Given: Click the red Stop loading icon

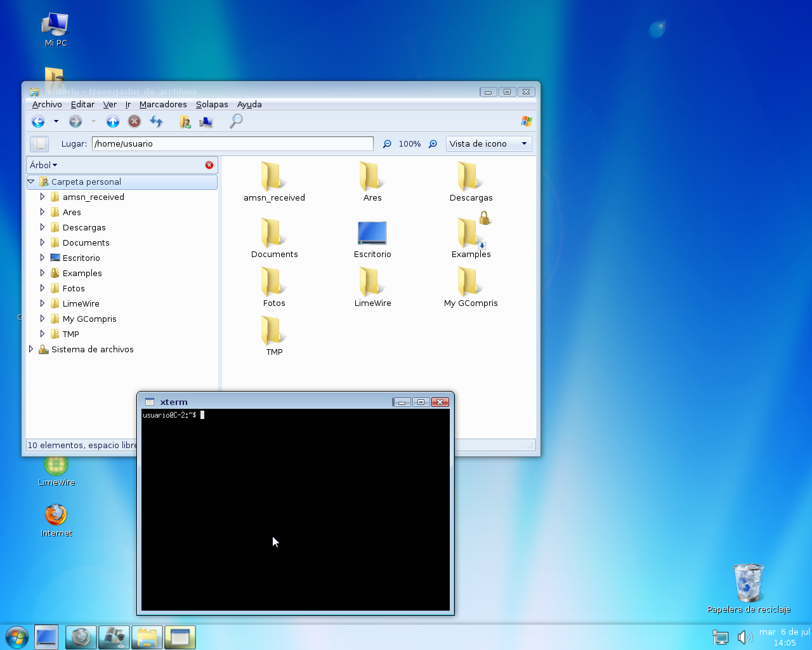Looking at the screenshot, I should click(134, 121).
